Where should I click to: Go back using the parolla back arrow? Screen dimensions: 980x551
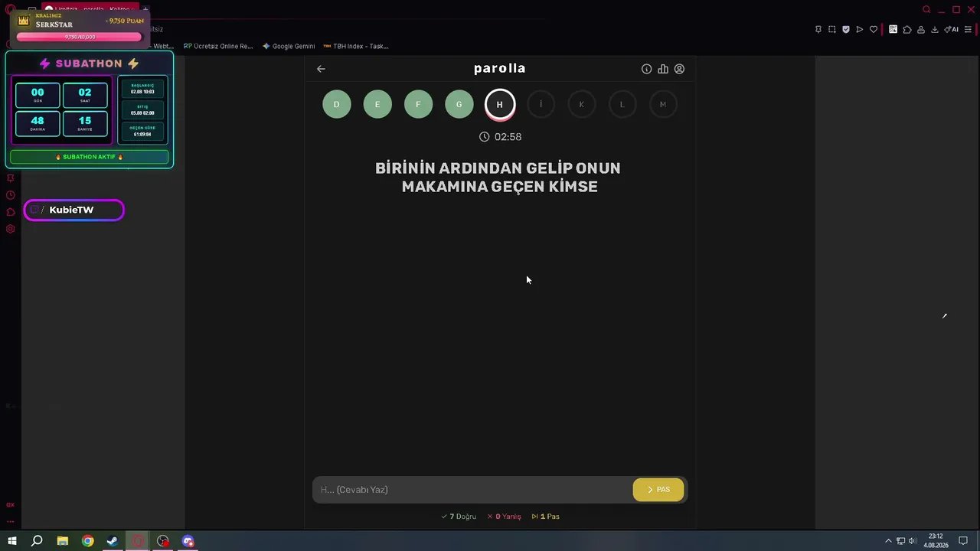321,69
